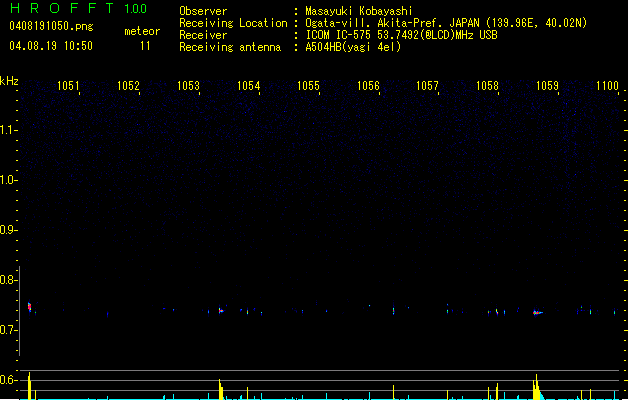This screenshot has height=400, width=629.
Task: Click the 0.9 kHz frequency axis label
Action: click(x=8, y=230)
